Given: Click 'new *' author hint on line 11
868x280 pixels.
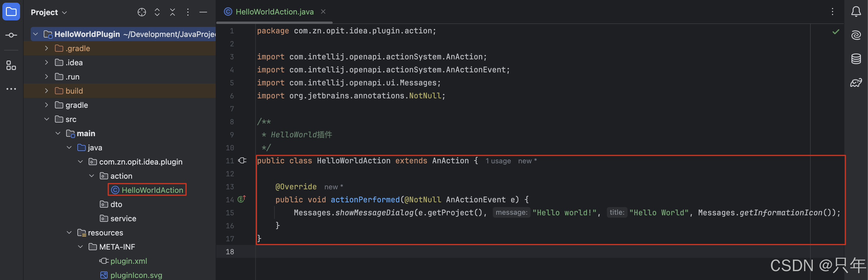Looking at the screenshot, I should pos(527,161).
